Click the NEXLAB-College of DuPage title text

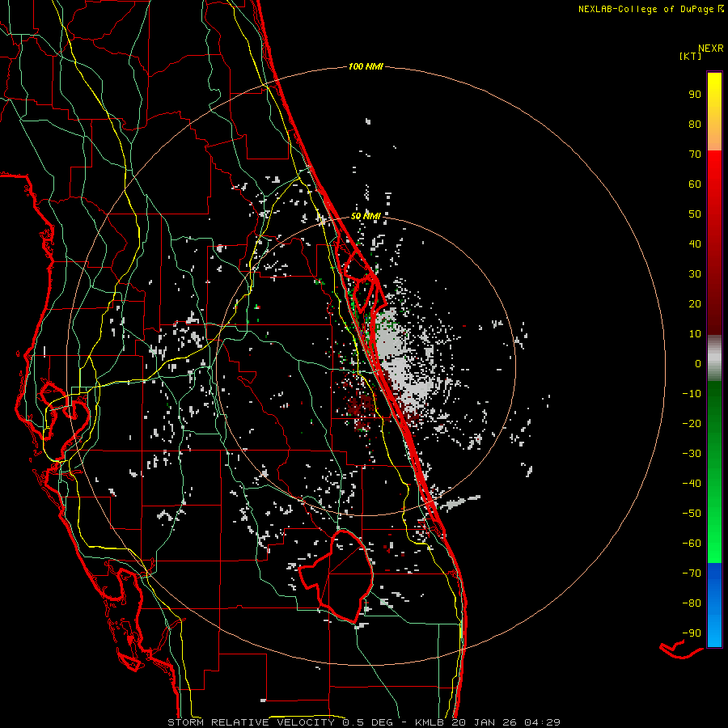pos(650,9)
